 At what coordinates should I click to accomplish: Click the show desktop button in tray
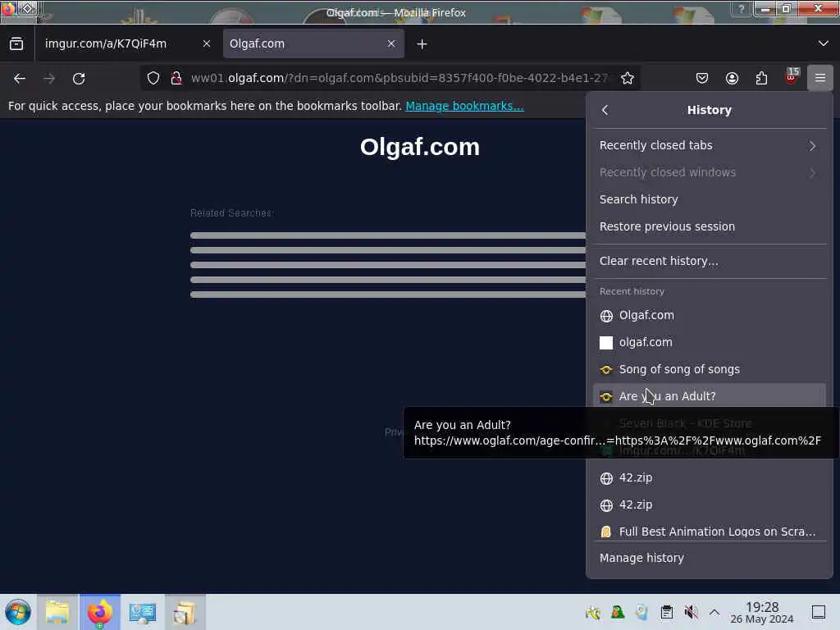pos(819,612)
